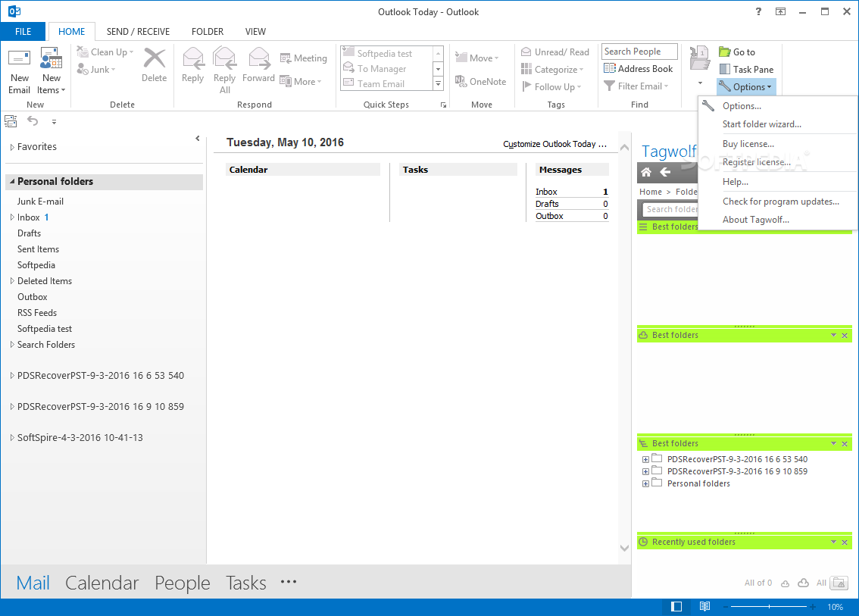The width and height of the screenshot is (859, 616).
Task: Open Inbox from Messages list
Action: tap(546, 192)
